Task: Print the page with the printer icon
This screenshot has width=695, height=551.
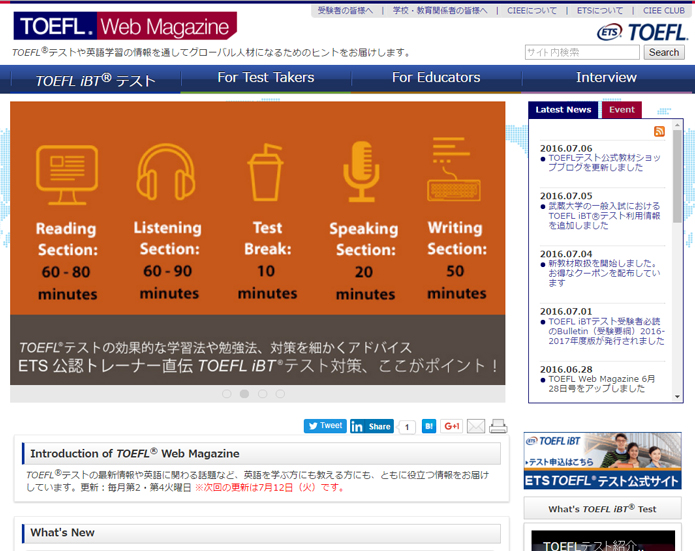Action: pyautogui.click(x=498, y=426)
